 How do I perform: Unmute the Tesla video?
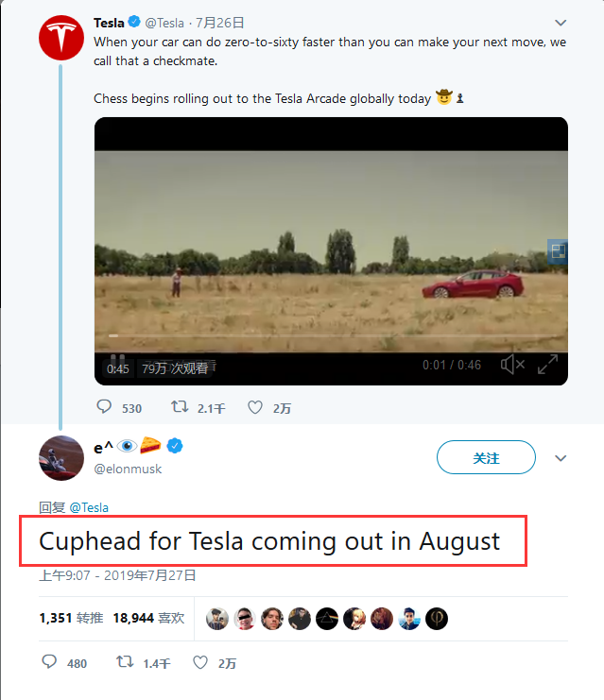click(x=512, y=365)
